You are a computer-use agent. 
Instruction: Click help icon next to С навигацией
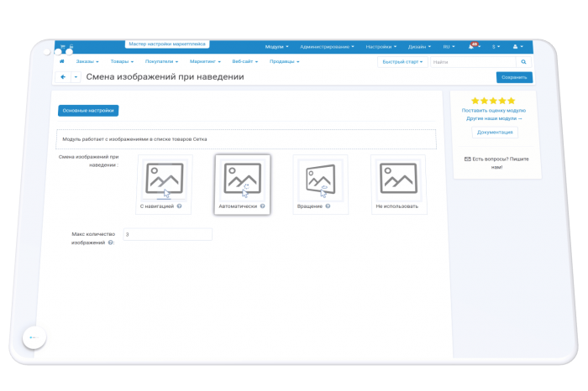(x=179, y=206)
